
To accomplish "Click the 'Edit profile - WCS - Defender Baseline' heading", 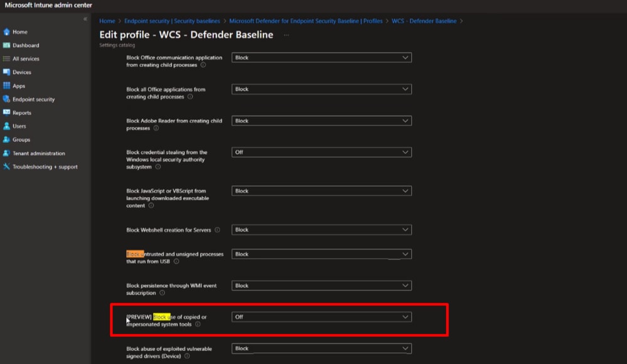I will click(186, 35).
